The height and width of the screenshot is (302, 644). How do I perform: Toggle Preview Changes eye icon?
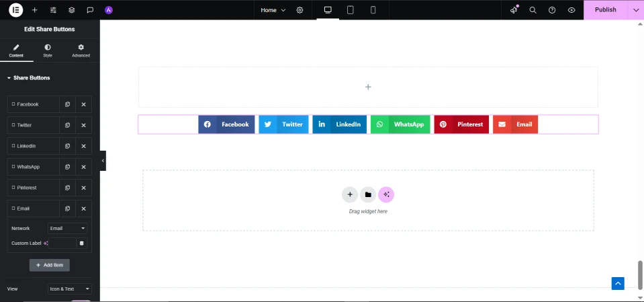coord(571,10)
